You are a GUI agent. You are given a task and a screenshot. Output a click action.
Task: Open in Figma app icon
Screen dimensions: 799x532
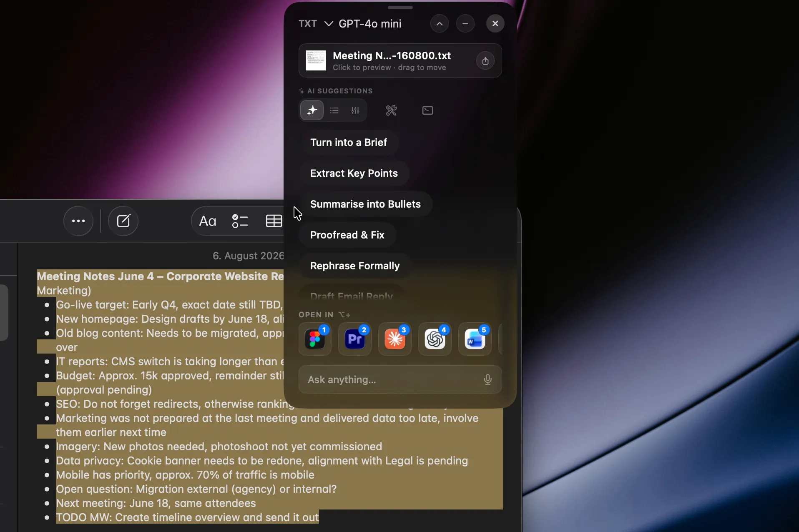click(315, 339)
